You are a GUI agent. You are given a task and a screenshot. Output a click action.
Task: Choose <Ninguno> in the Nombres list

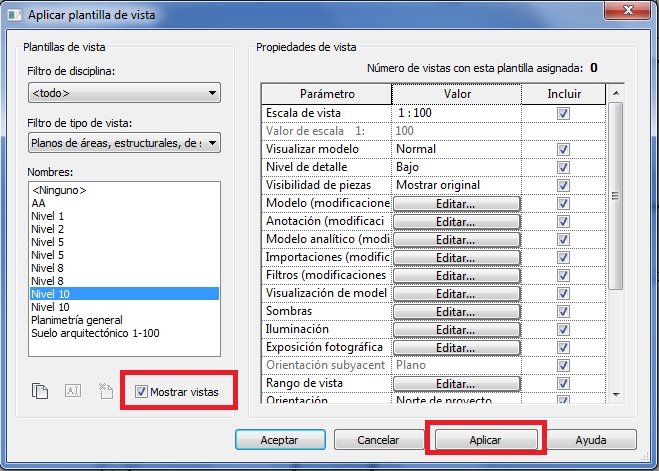[x=59, y=190]
